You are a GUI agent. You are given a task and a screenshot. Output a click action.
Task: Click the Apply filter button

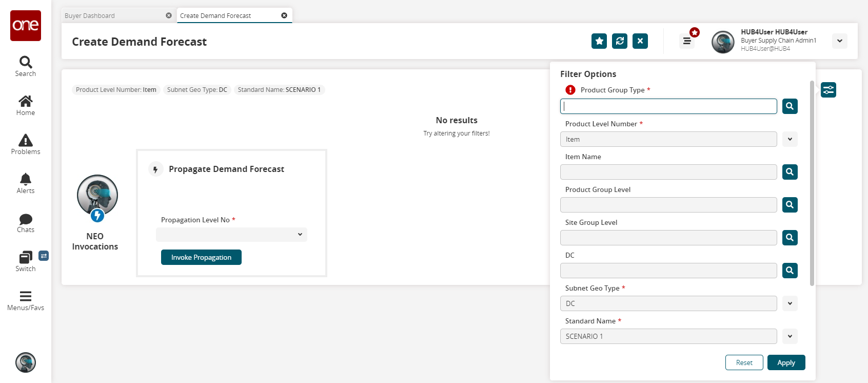(786, 362)
